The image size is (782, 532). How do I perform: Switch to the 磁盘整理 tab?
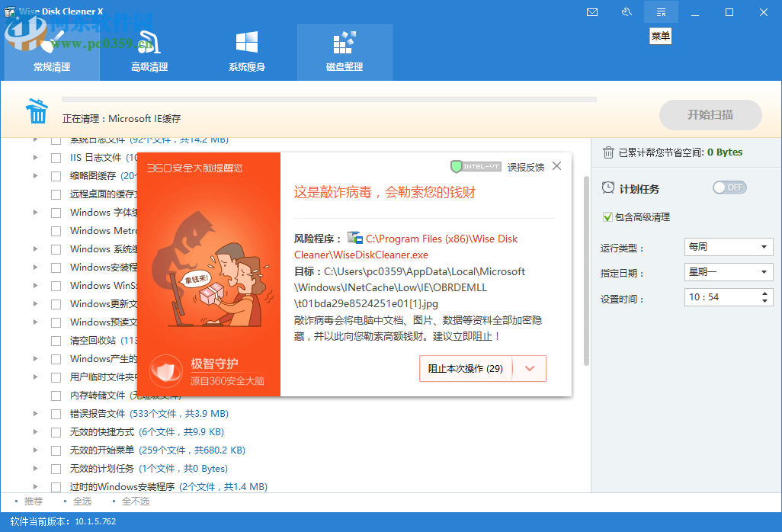point(345,53)
